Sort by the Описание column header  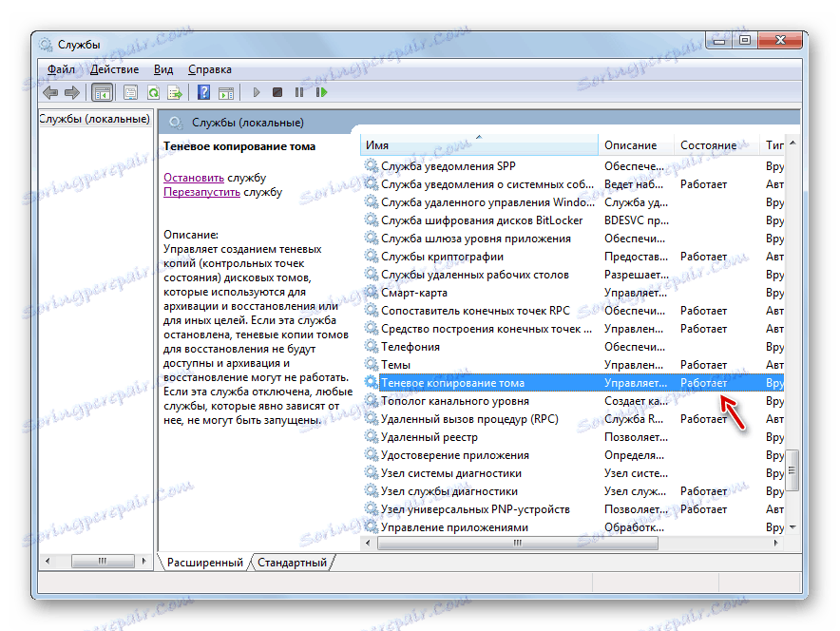(636, 145)
